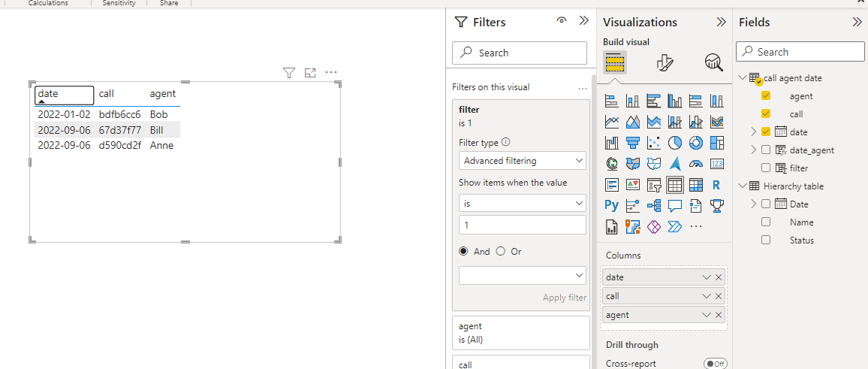Check the filter field checkbox
Viewport: 868px width, 369px height.
pyautogui.click(x=766, y=168)
